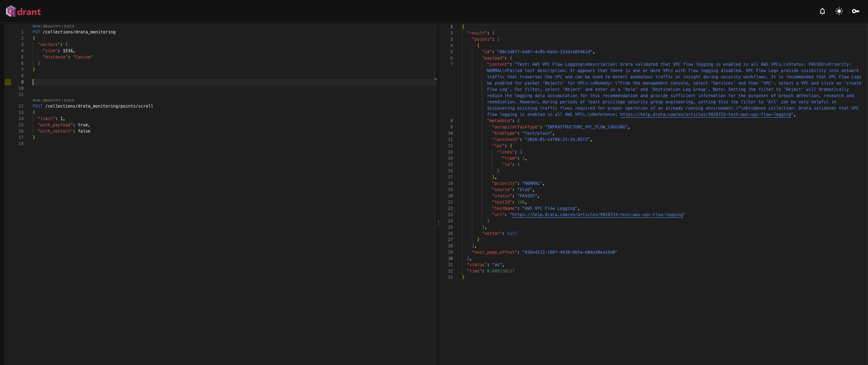Beautify the PUT collections request
The height and width of the screenshot is (365, 868).
tap(52, 26)
